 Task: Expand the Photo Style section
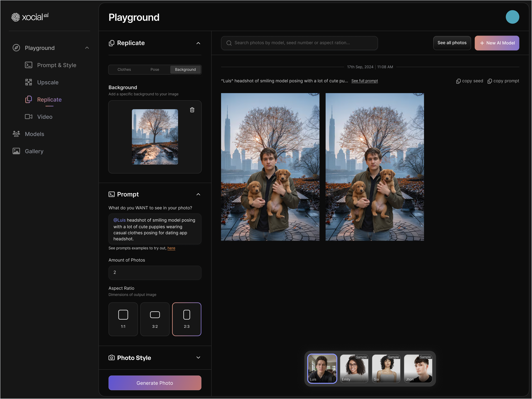pos(198,358)
